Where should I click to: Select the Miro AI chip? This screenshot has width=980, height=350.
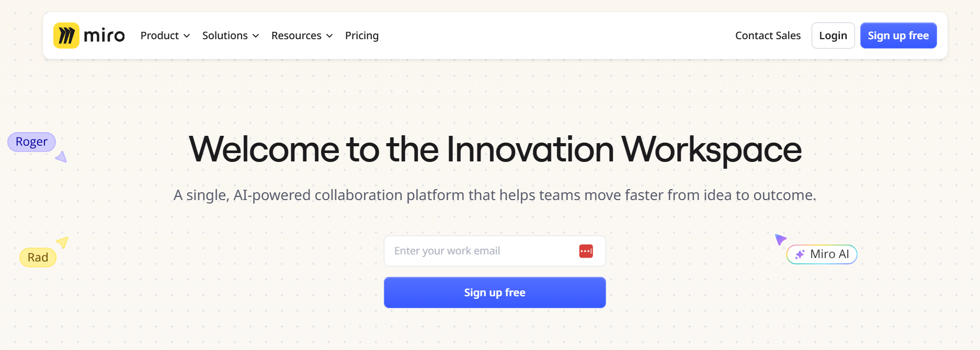tap(821, 254)
